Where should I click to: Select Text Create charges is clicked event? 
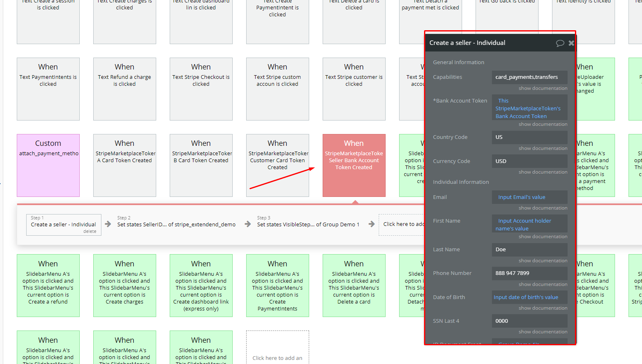tap(125, 22)
